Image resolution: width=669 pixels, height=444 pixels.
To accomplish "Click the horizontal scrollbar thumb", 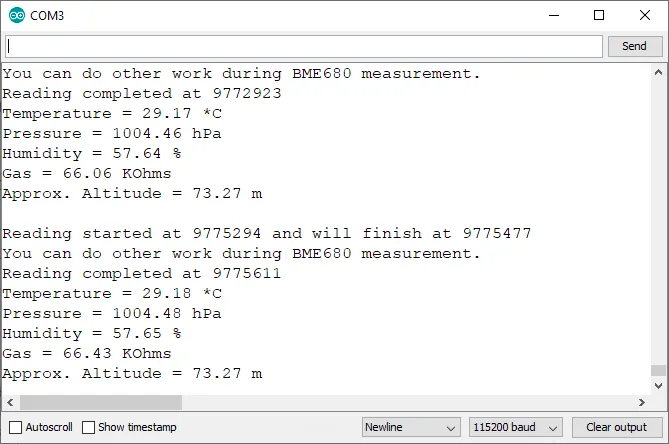I will [100, 402].
